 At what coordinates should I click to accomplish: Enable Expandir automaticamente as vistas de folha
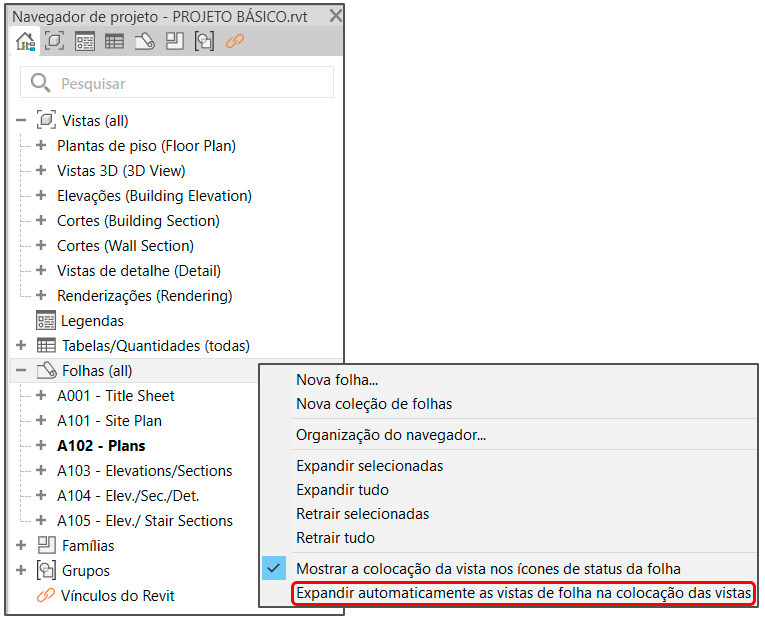click(523, 593)
